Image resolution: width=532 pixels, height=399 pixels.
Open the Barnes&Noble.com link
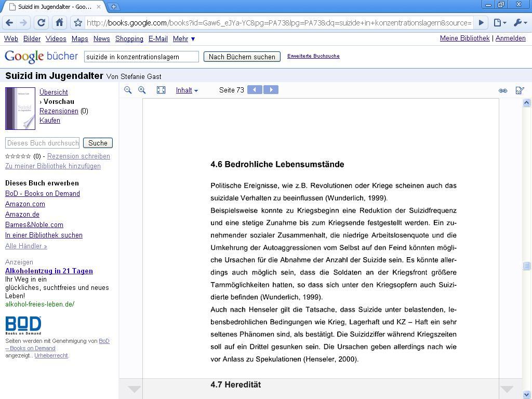[x=34, y=224]
